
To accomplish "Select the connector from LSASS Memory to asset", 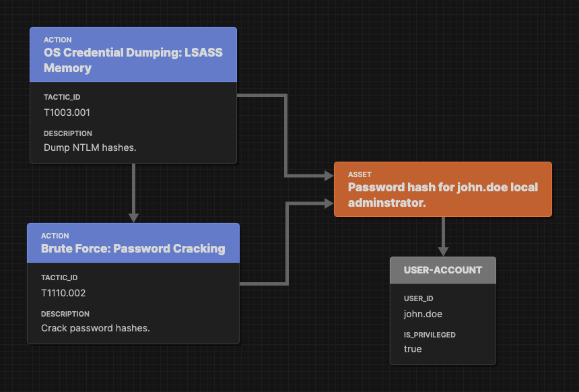I will pyautogui.click(x=286, y=135).
